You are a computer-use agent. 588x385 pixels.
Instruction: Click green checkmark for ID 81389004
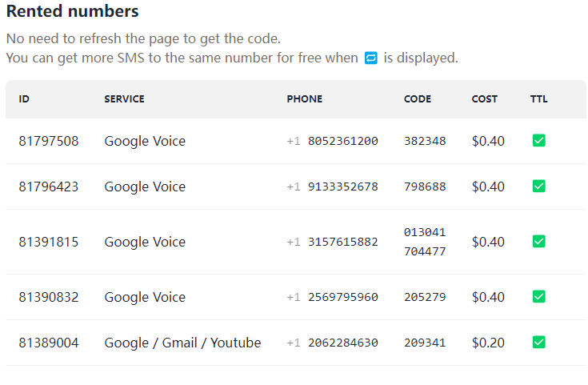click(x=539, y=343)
